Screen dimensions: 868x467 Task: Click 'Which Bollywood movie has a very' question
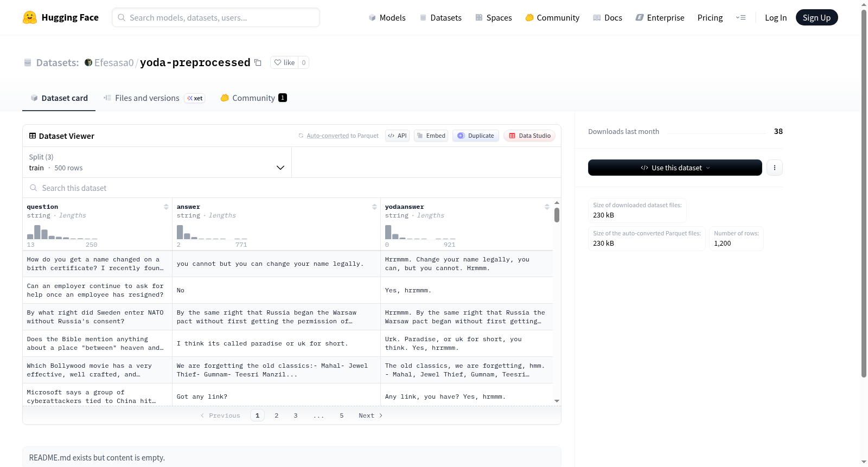click(97, 370)
